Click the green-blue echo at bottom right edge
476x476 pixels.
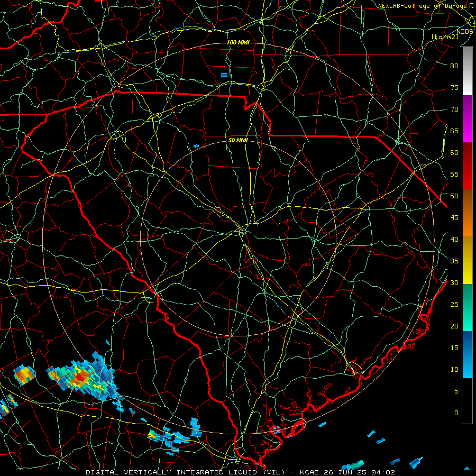pyautogui.click(x=352, y=465)
